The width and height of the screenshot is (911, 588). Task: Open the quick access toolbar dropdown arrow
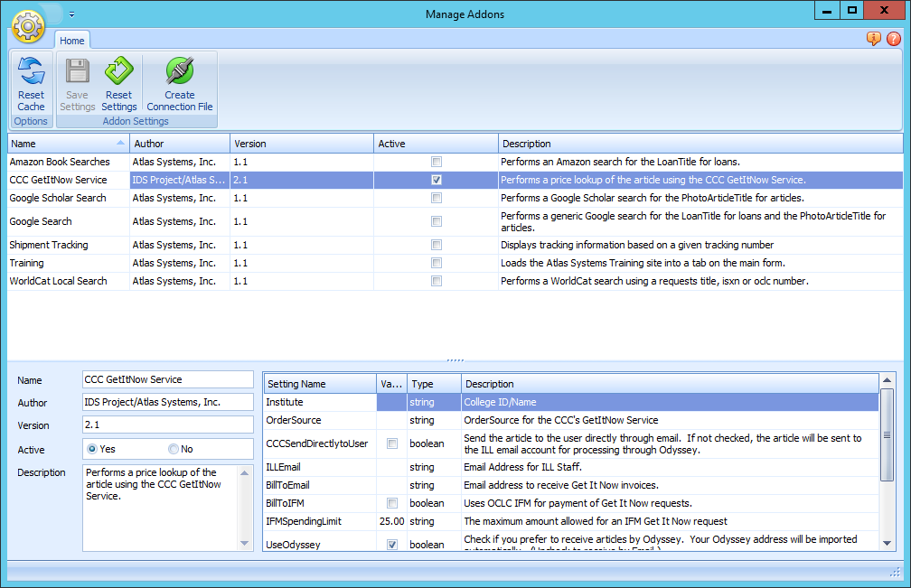point(71,14)
